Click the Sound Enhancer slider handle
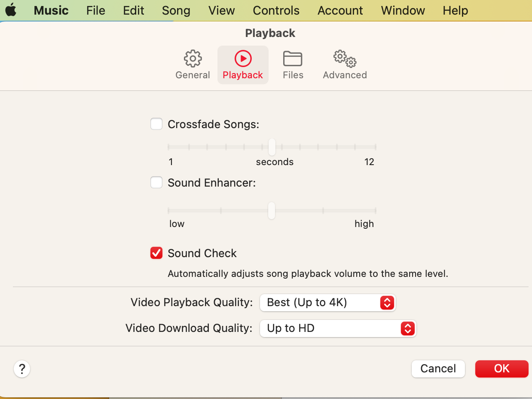This screenshot has height=399, width=532. [x=272, y=211]
